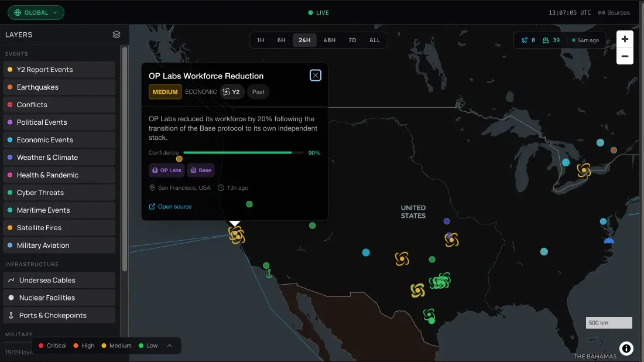
Task: Click the 54m ago update indicator
Action: pos(585,40)
